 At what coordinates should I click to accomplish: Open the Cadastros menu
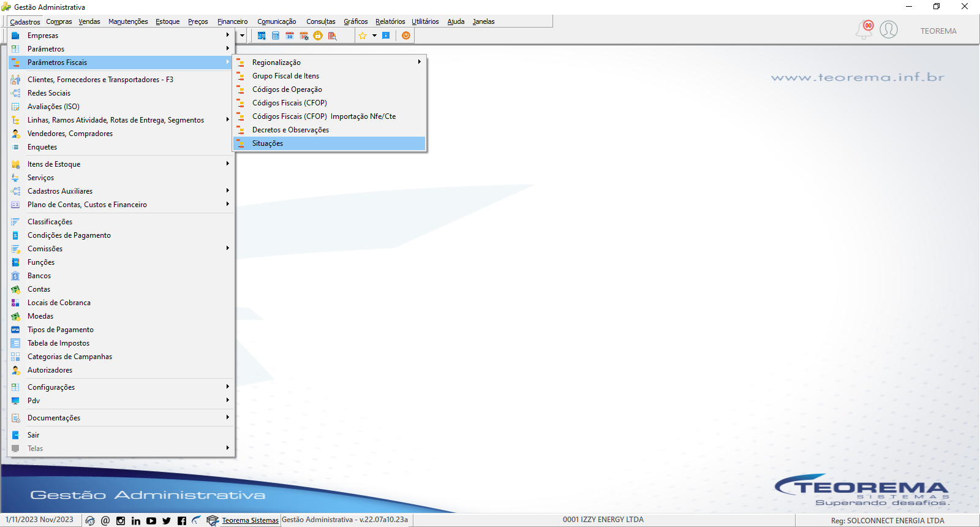(25, 21)
